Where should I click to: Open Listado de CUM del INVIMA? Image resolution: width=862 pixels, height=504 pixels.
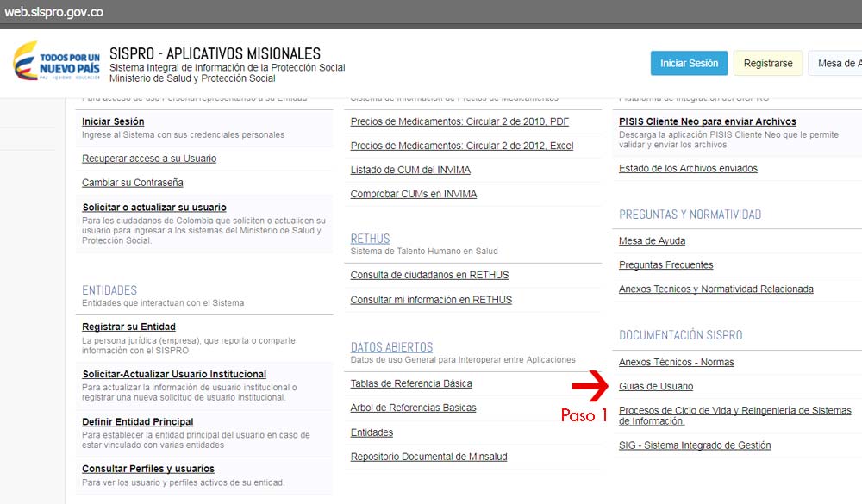point(409,170)
